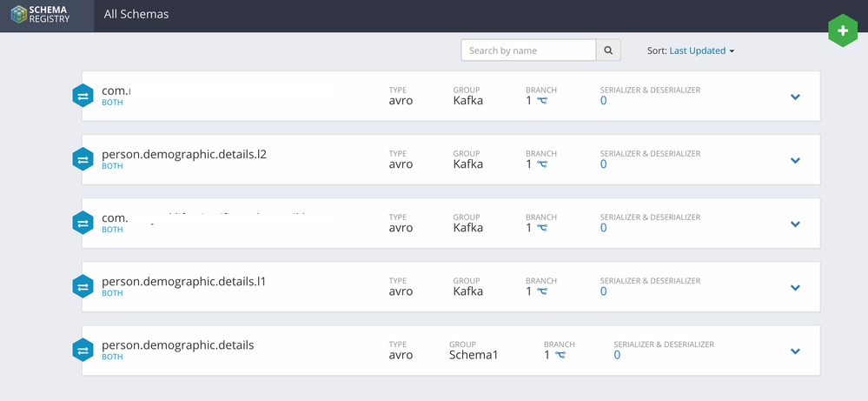The width and height of the screenshot is (868, 401).
Task: Click the branch icon in person.demographic.details.l2 row
Action: coord(542,164)
